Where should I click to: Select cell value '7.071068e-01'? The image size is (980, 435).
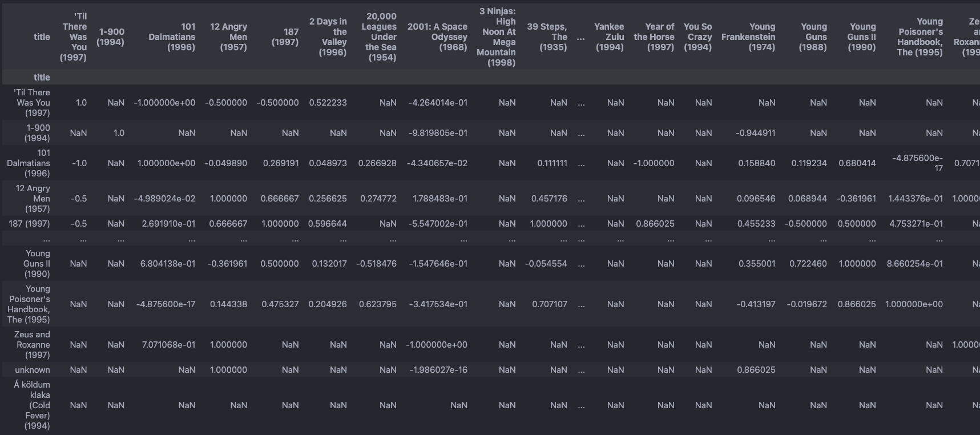(x=168, y=345)
